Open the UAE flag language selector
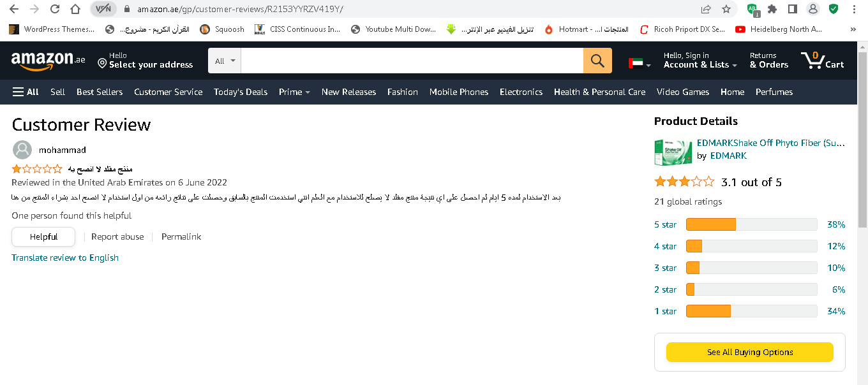The width and height of the screenshot is (868, 385). pos(640,63)
